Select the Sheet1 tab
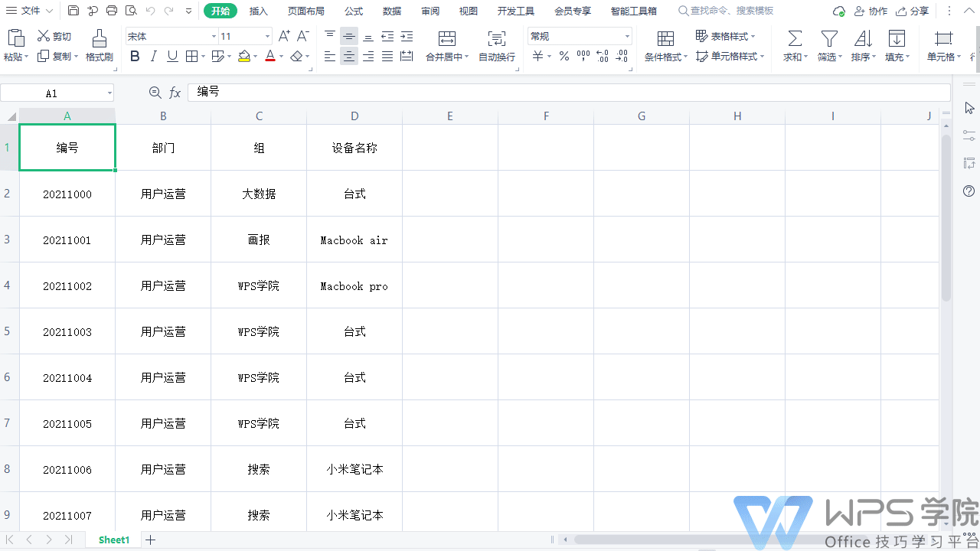Image resolution: width=980 pixels, height=551 pixels. 114,540
